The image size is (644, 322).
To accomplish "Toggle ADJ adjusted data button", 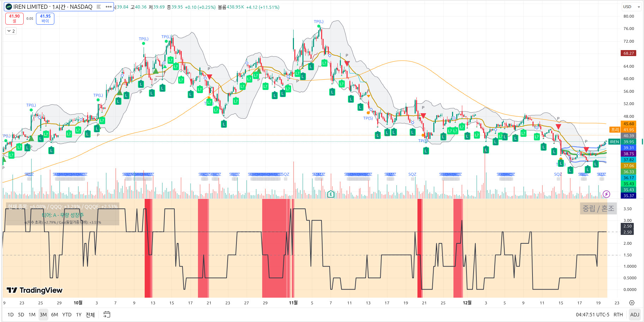I will [635, 315].
